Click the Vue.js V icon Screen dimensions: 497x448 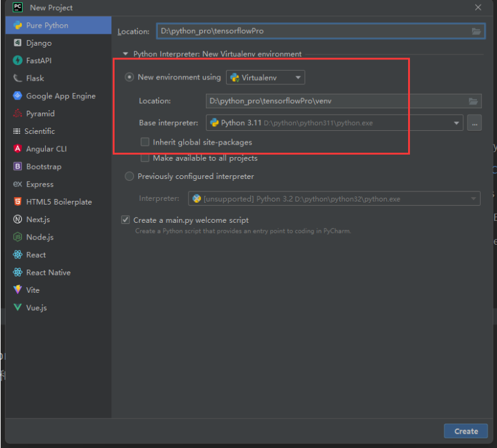18,307
